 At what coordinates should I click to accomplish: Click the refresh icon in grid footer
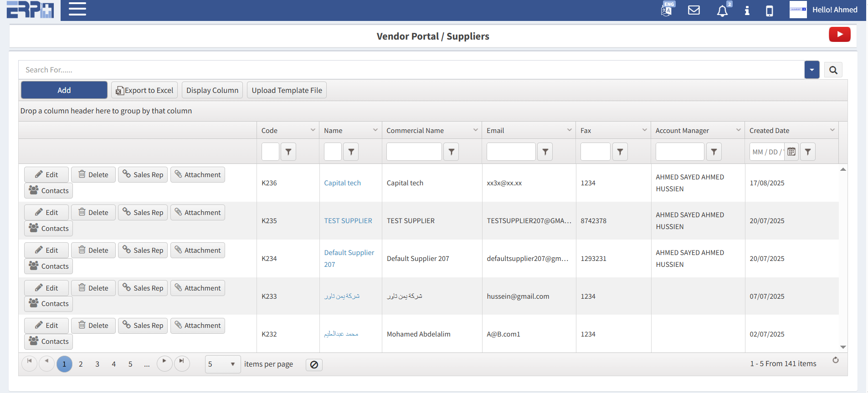point(835,360)
